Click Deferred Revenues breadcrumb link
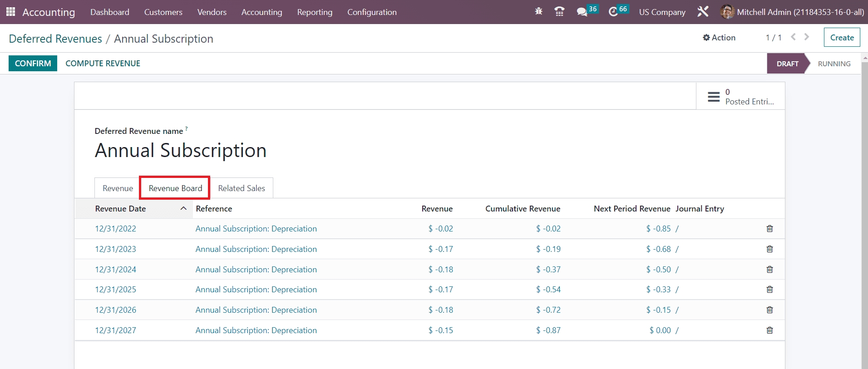868x369 pixels. pyautogui.click(x=55, y=39)
